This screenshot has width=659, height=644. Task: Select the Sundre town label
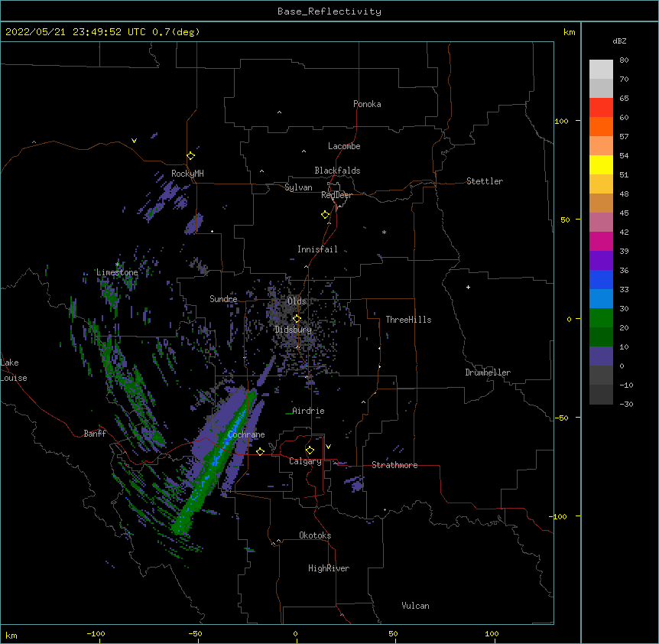223,299
